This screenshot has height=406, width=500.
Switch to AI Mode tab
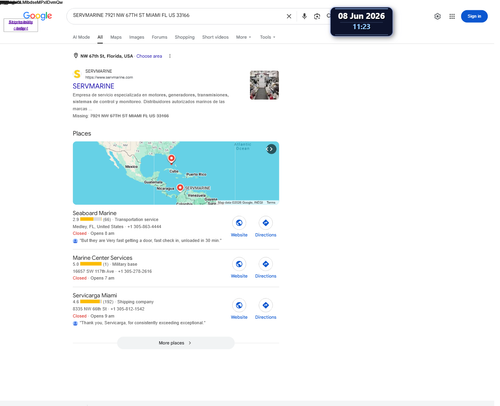(x=81, y=37)
